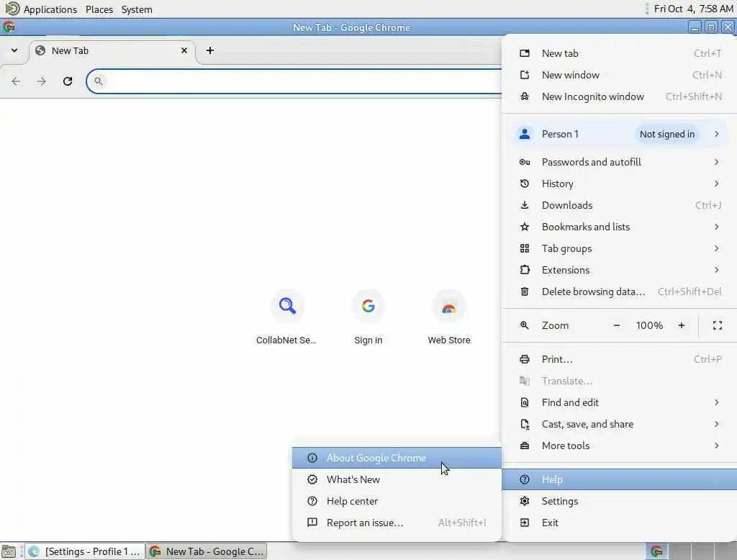Expand Bookmarks and lists submenu arrow
Screen dimensions: 737x560
pos(716,227)
